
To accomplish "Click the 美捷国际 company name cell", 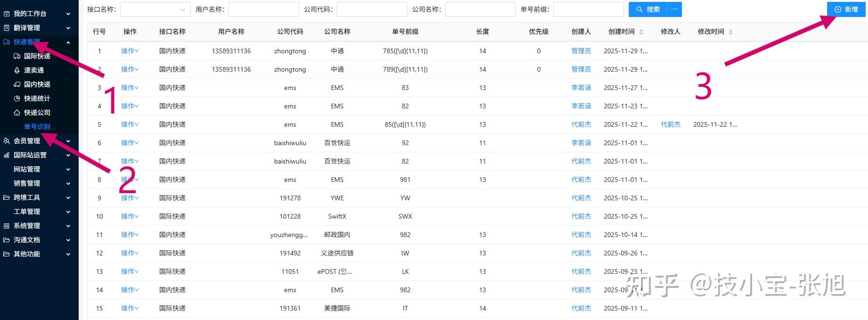I will coord(337,308).
